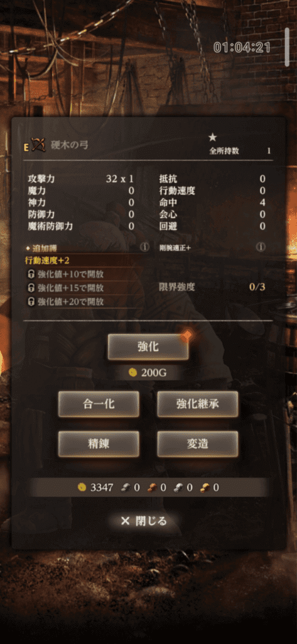Tap the gold coin icon next to 200G
This screenshot has height=644, width=297.
tap(132, 372)
